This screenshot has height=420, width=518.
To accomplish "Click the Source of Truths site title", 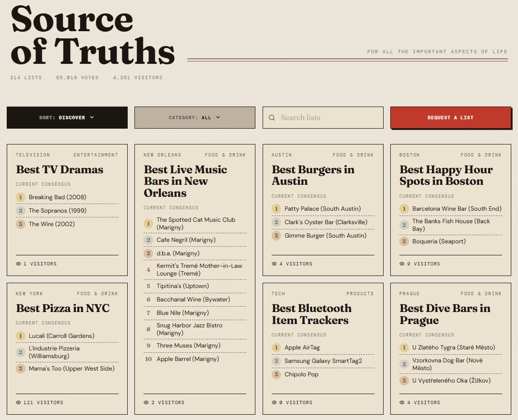I will click(x=93, y=36).
